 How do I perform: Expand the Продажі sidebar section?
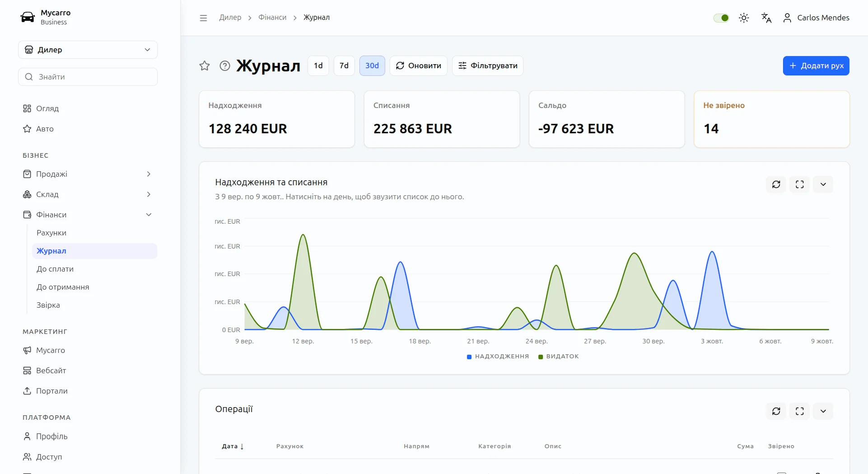click(x=88, y=174)
